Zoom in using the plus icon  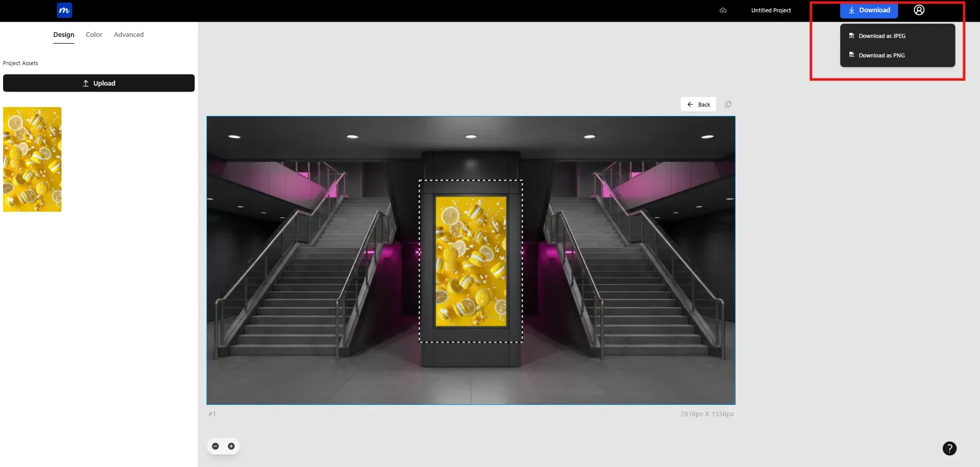[232, 446]
